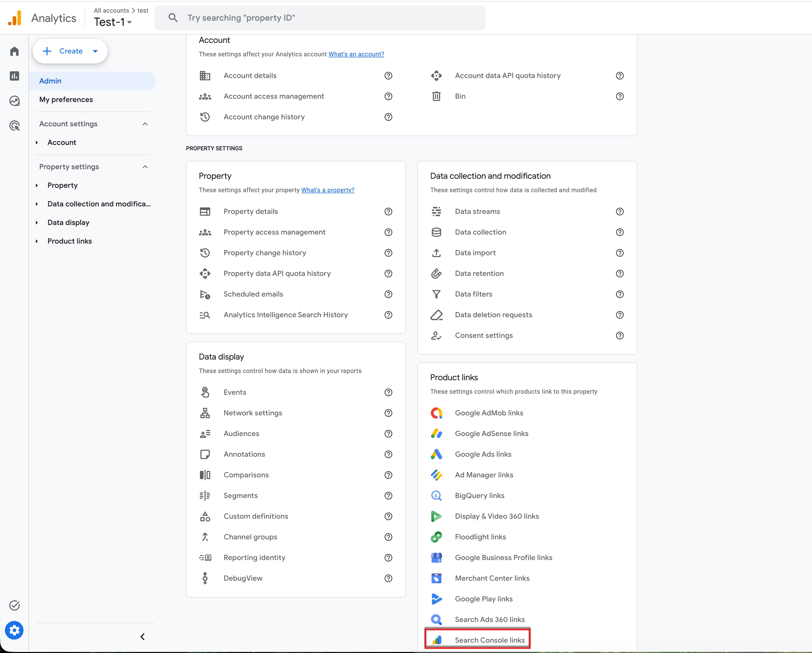Click the Setup Assistant checkmark icon

(14, 605)
